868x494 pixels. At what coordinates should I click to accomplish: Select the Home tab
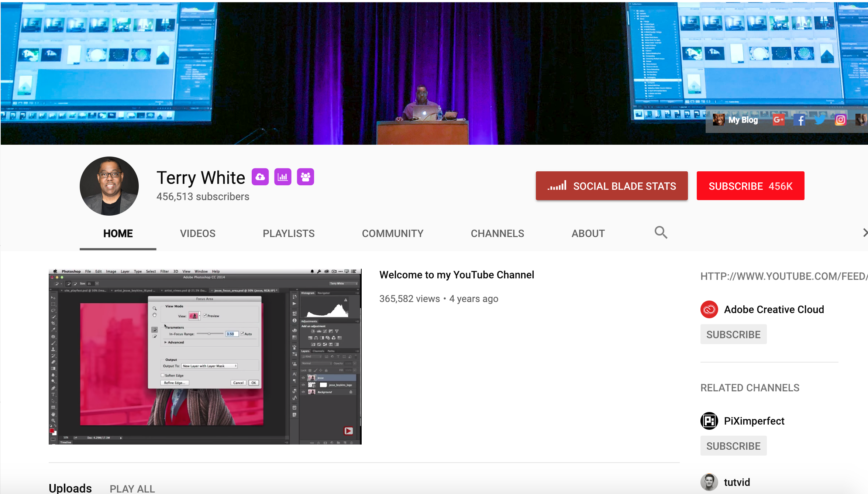118,233
